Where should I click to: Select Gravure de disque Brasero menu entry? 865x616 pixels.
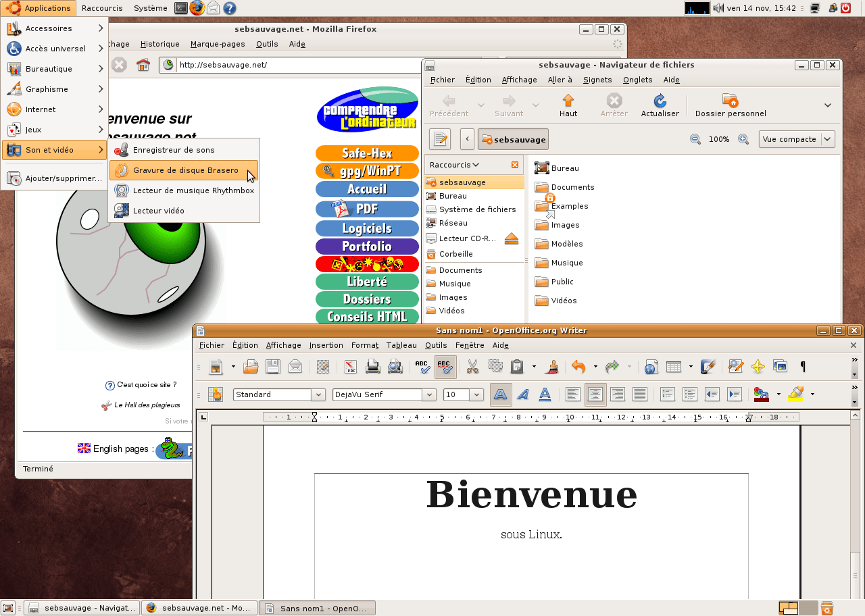pos(184,170)
